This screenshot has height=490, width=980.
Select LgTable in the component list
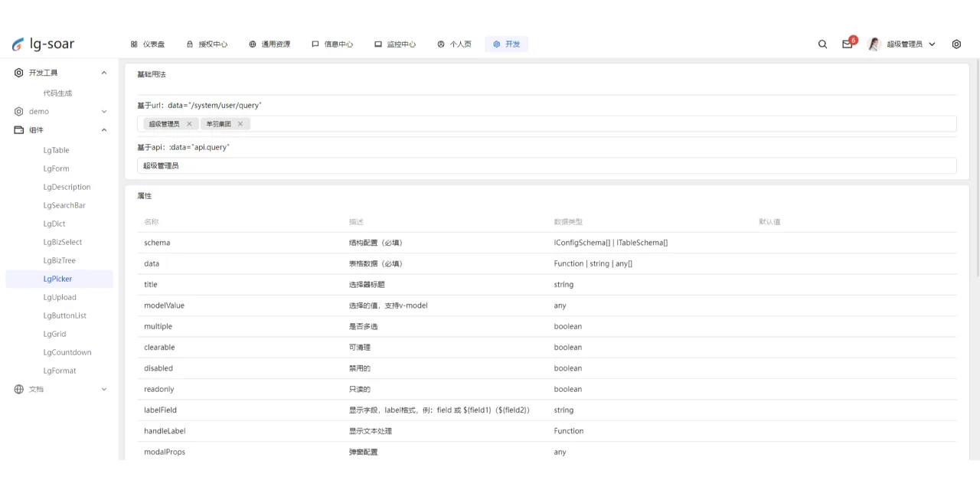pyautogui.click(x=55, y=150)
